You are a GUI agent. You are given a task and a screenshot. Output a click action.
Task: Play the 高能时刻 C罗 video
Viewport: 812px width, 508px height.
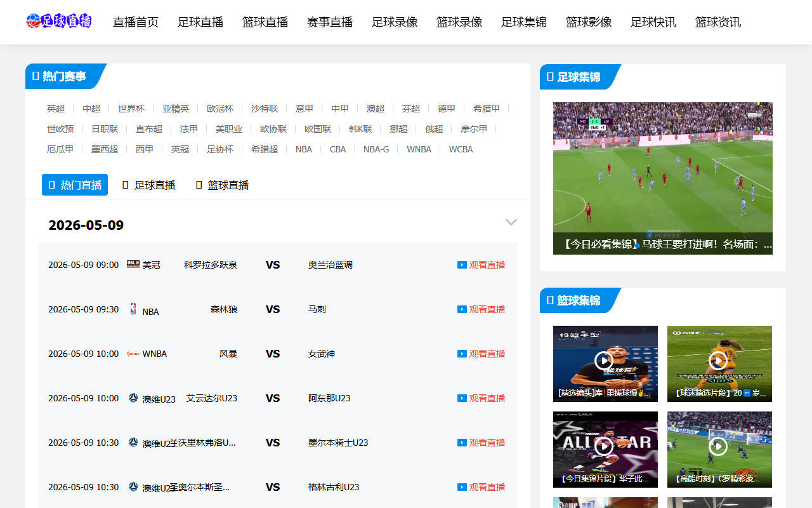pos(718,446)
